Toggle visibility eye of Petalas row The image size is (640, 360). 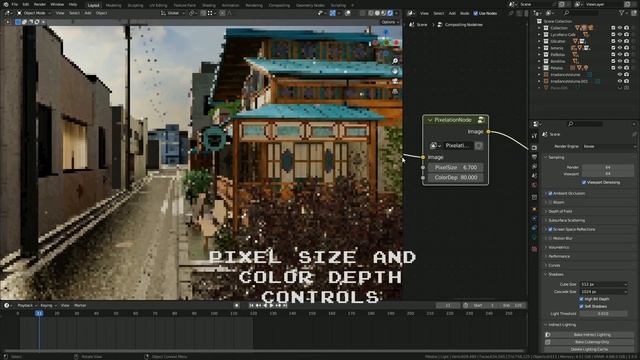click(x=620, y=68)
